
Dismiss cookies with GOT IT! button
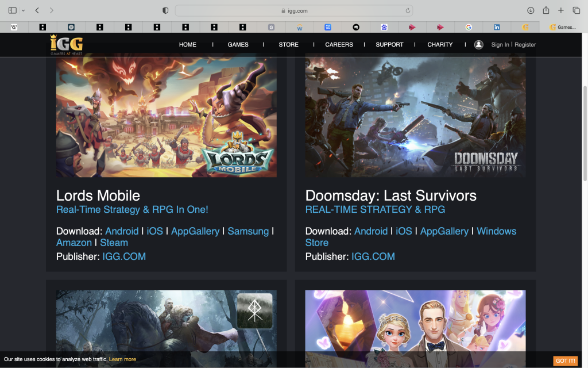click(565, 361)
